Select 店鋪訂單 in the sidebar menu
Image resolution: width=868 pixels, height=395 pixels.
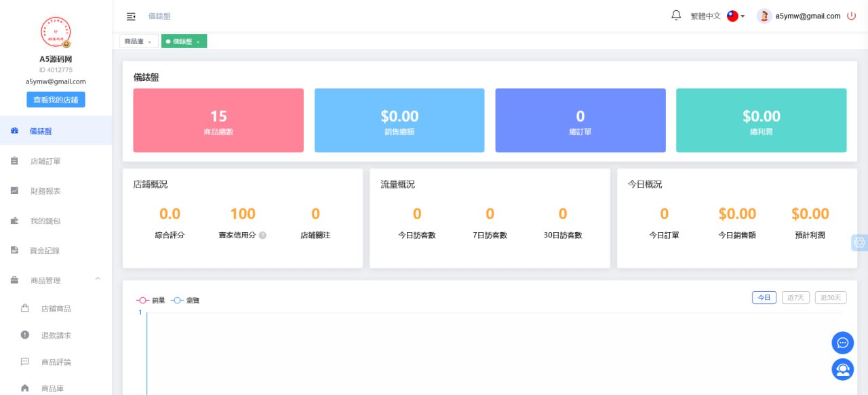tap(45, 161)
